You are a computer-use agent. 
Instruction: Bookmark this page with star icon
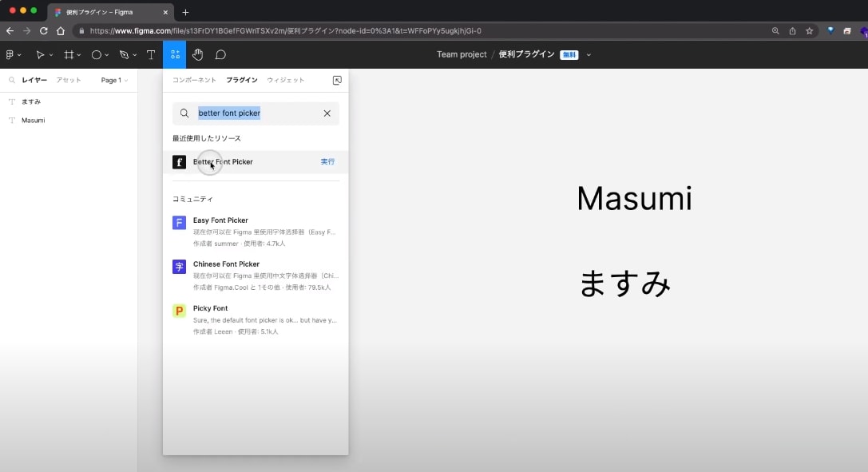point(810,31)
